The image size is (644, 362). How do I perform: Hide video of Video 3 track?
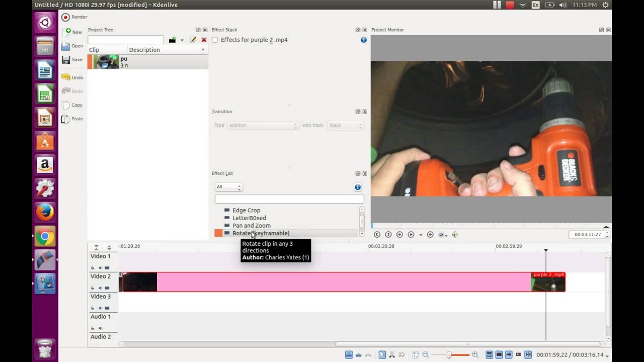[x=107, y=308]
